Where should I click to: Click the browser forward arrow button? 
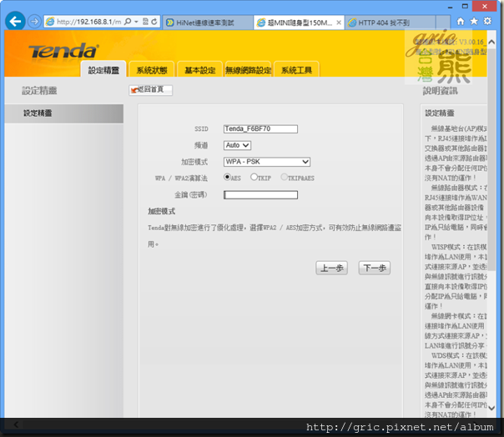tap(34, 21)
